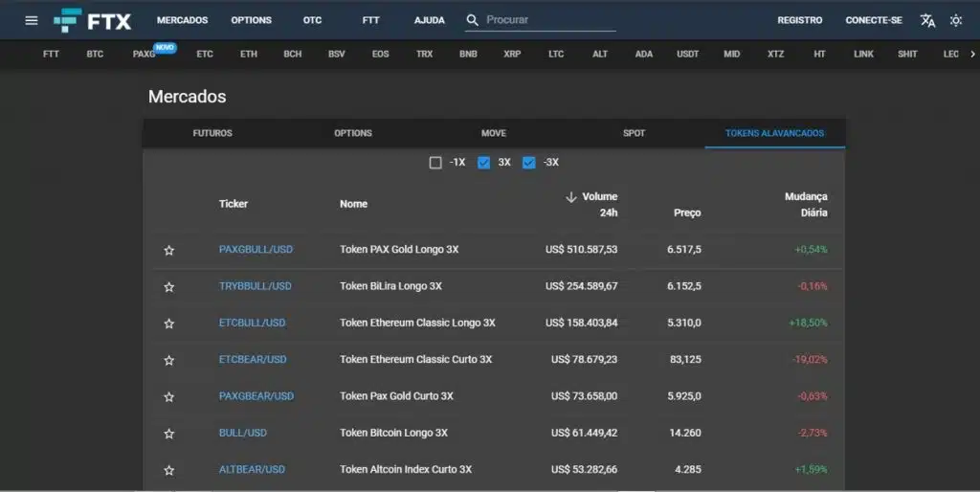Switch to the SPOT tab

pyautogui.click(x=634, y=133)
